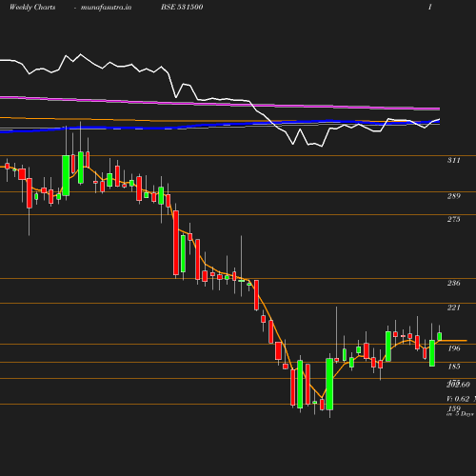Click the 196 price axis label

pos(454,348)
